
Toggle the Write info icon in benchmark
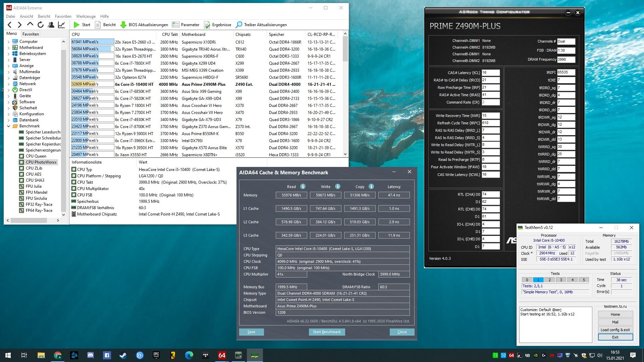coord(337,186)
